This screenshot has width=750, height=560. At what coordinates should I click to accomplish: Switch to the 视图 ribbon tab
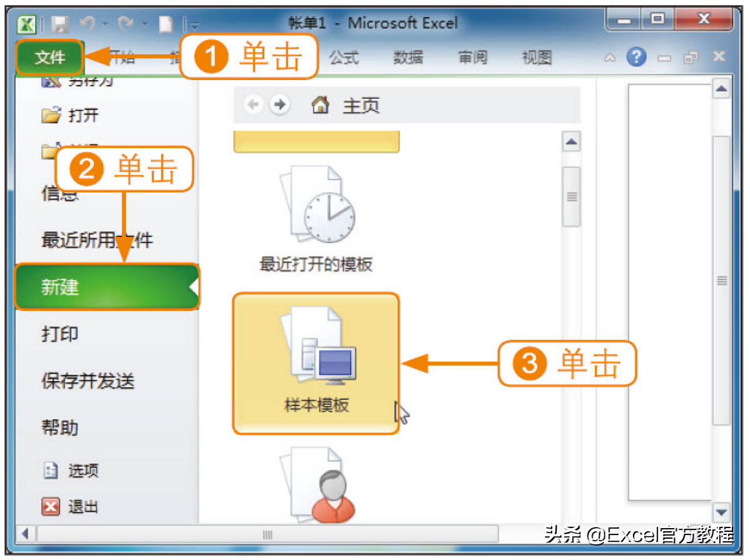537,58
